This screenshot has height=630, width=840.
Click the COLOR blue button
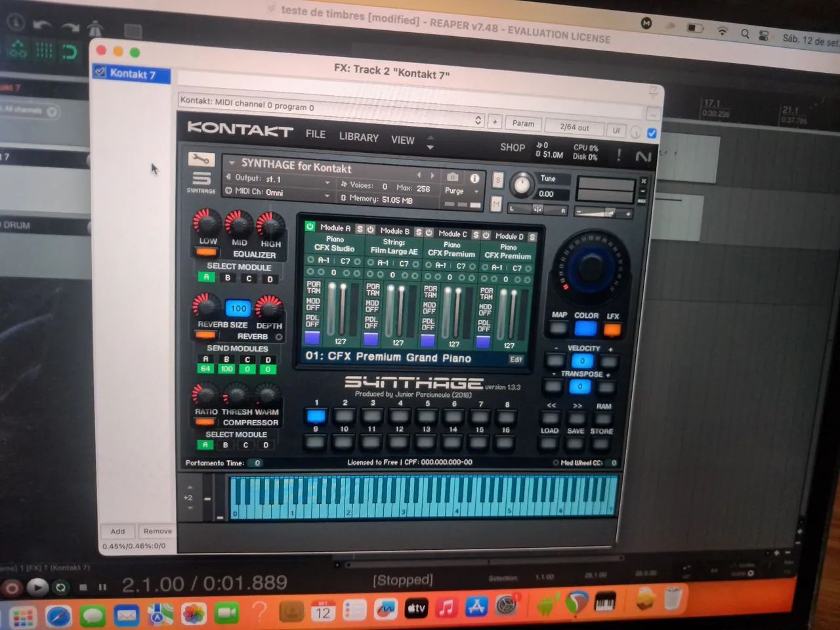click(x=585, y=328)
